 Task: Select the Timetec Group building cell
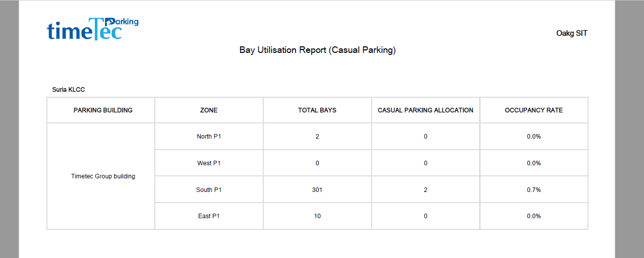coord(103,176)
